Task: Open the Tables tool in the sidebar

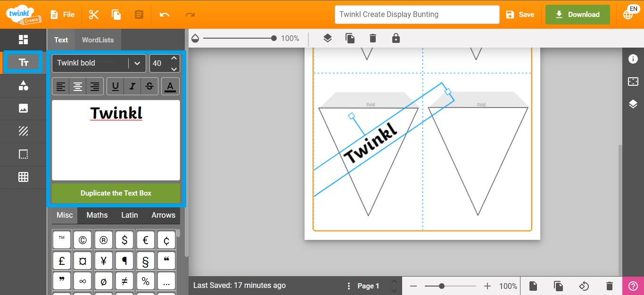Action: point(23,177)
